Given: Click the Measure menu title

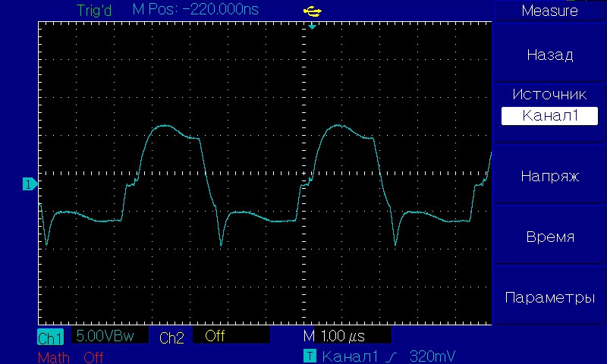Looking at the screenshot, I should [549, 11].
